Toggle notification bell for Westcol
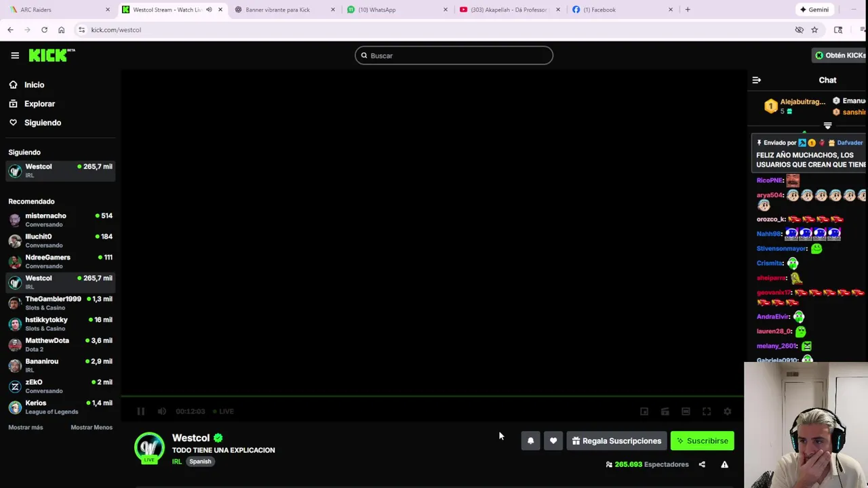This screenshot has width=868, height=488. coord(530,441)
